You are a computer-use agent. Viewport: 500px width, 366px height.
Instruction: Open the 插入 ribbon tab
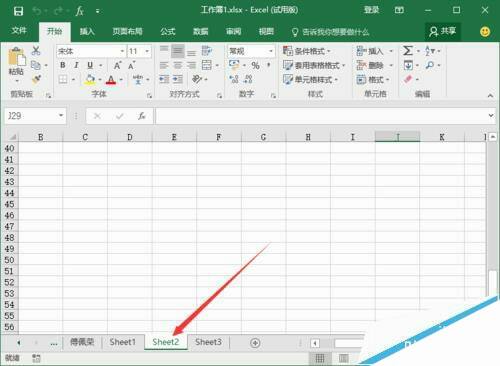point(87,31)
